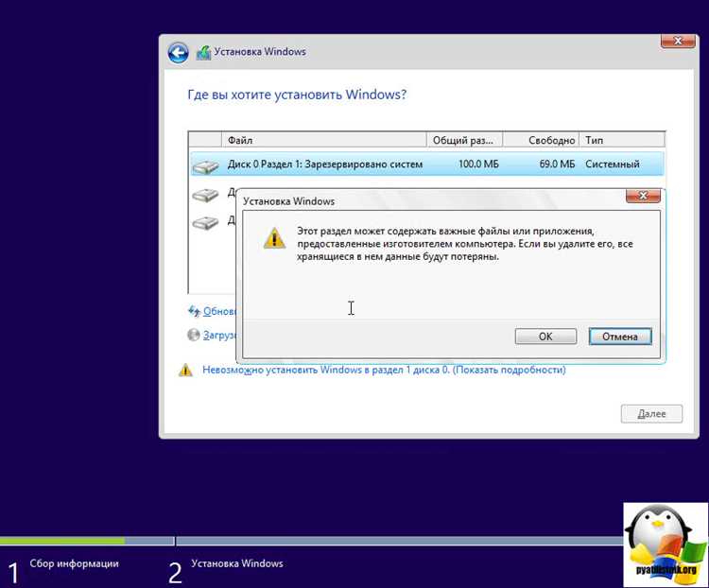
Task: Show details of the cannot install Windows warning
Action: (384, 370)
